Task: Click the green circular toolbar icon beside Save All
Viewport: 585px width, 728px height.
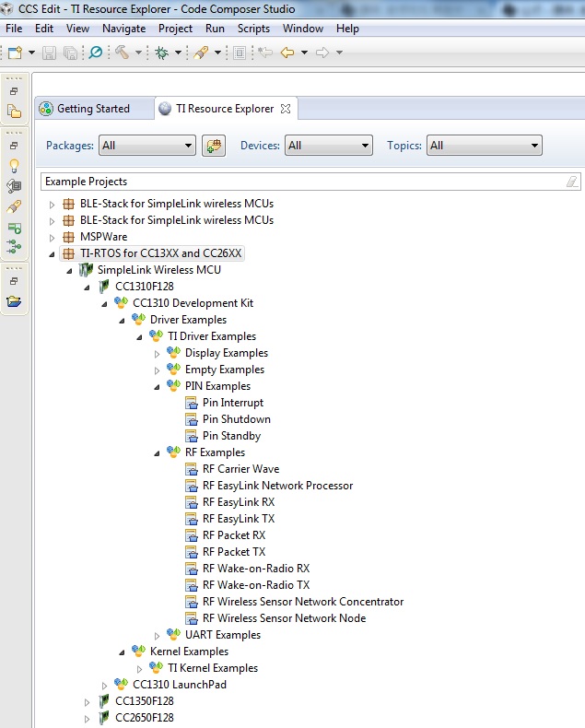Action: coord(96,52)
